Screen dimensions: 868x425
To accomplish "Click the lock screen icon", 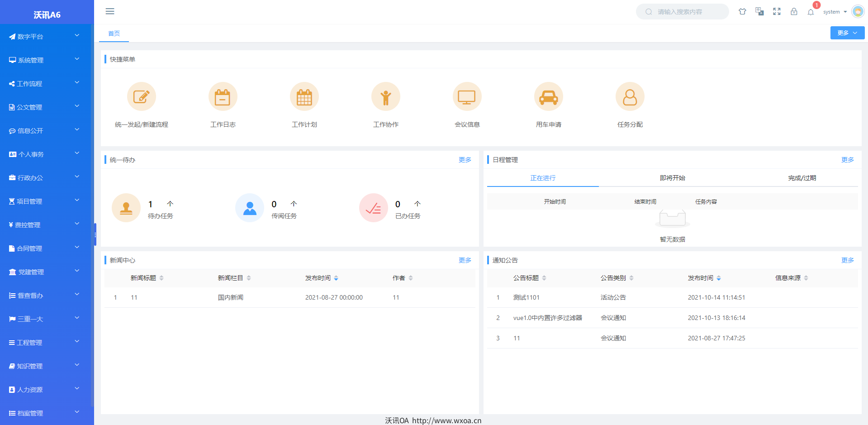I will 794,12.
